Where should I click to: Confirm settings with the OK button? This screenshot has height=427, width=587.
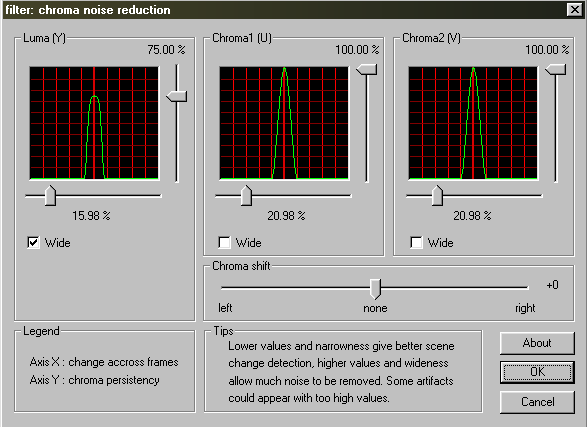(537, 372)
